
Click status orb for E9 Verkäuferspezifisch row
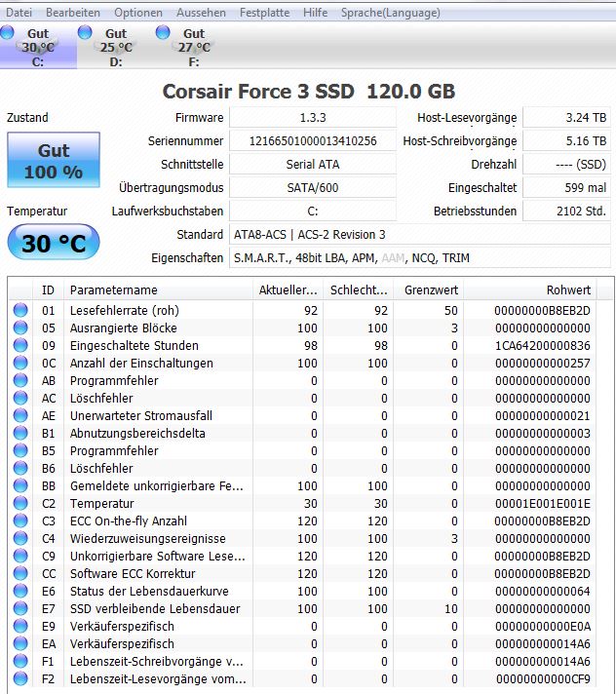20,626
